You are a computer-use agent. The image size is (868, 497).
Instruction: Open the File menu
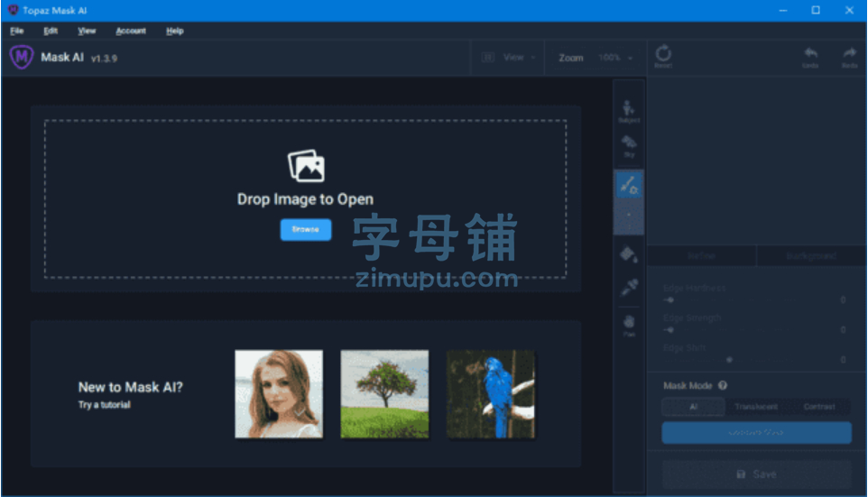(16, 31)
